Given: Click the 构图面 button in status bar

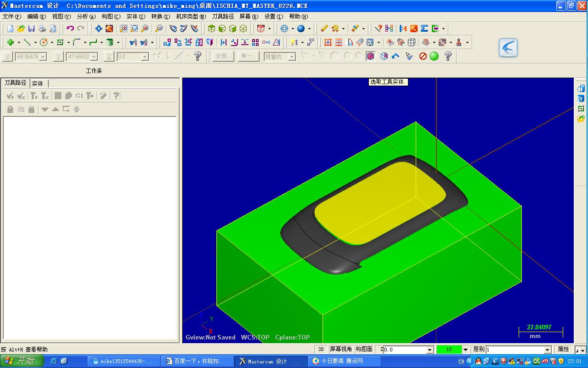Looking at the screenshot, I should [364, 350].
